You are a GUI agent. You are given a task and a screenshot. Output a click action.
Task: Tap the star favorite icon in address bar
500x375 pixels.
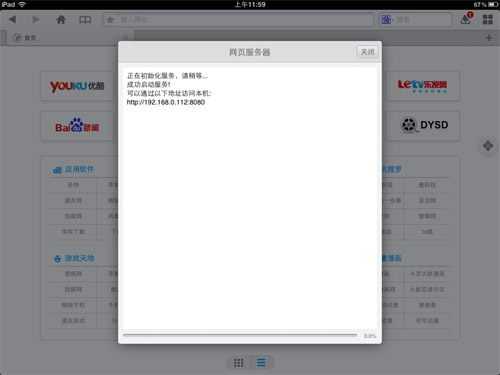pyautogui.click(x=110, y=20)
